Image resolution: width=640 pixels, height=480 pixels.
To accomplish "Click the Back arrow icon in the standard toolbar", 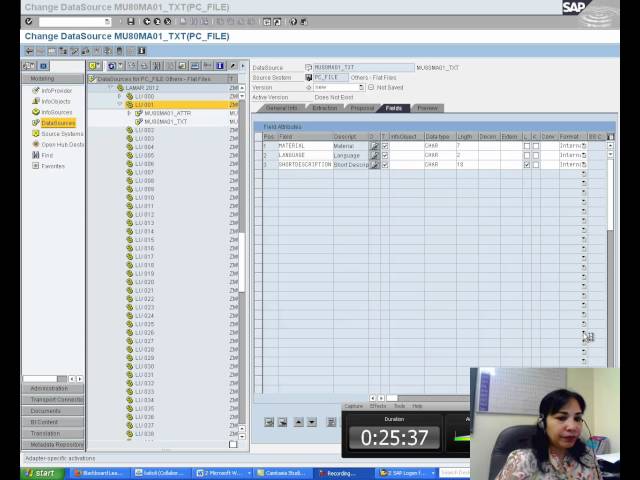I will pyautogui.click(x=147, y=21).
